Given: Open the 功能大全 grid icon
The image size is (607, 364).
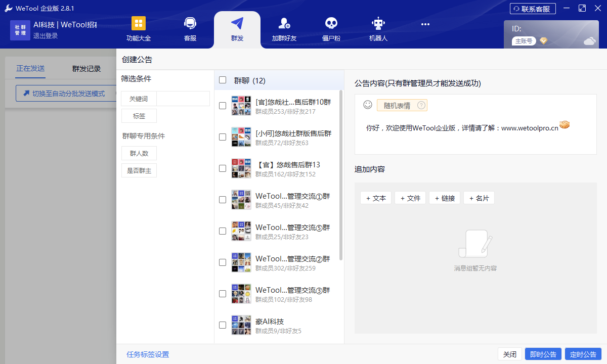Looking at the screenshot, I should pyautogui.click(x=139, y=23).
